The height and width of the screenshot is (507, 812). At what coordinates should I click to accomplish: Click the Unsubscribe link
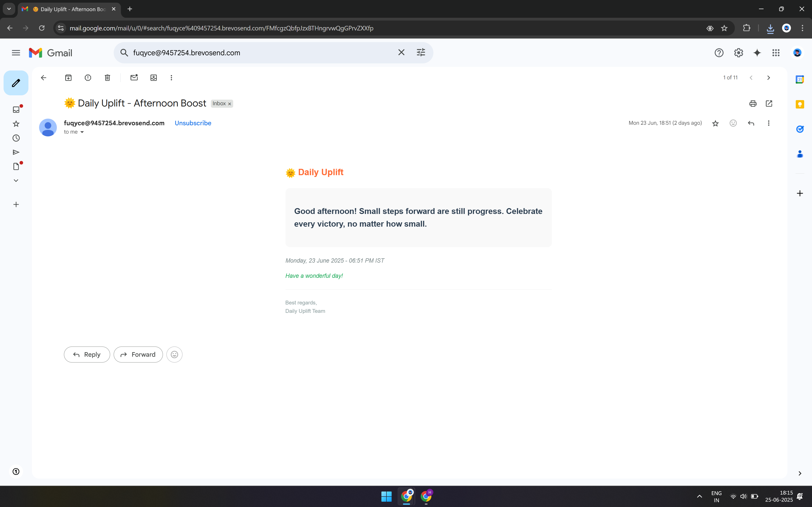click(x=193, y=123)
